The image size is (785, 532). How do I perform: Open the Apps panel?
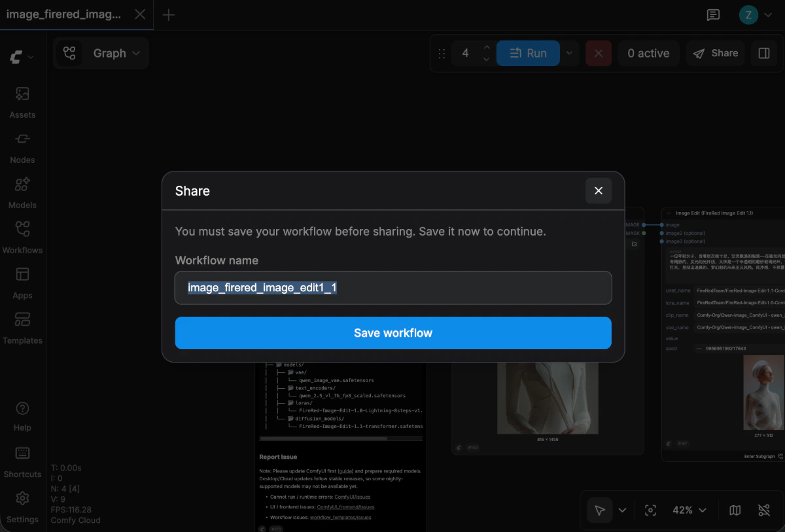click(22, 282)
